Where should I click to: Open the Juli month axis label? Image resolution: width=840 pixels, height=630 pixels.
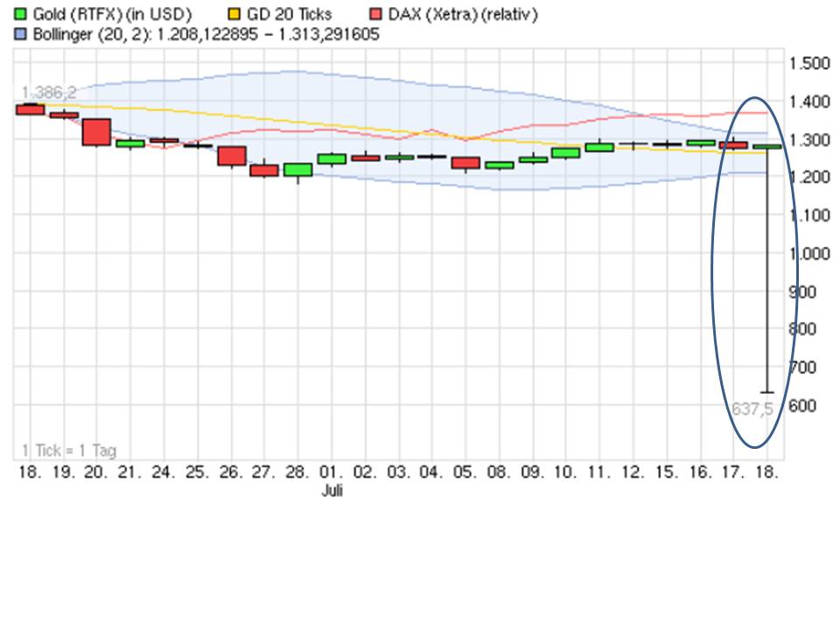coord(332,490)
